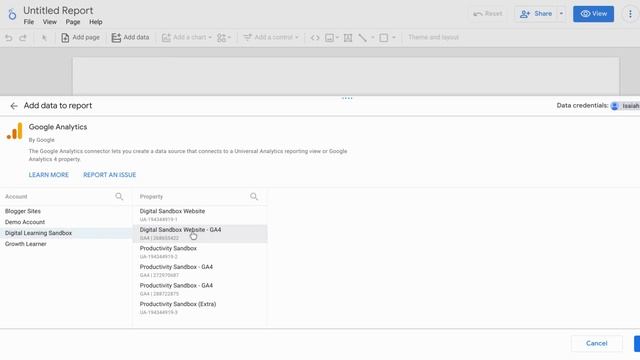Click the Share button

pos(536,14)
